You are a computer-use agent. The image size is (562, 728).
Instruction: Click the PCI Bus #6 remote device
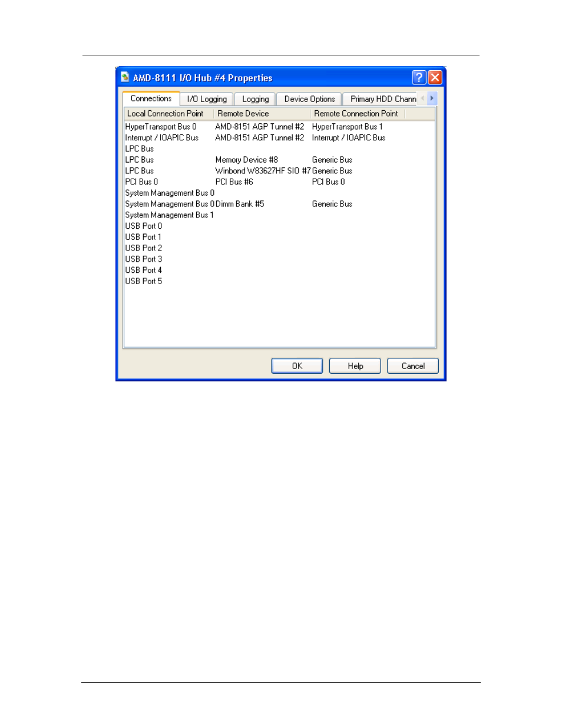pos(234,182)
